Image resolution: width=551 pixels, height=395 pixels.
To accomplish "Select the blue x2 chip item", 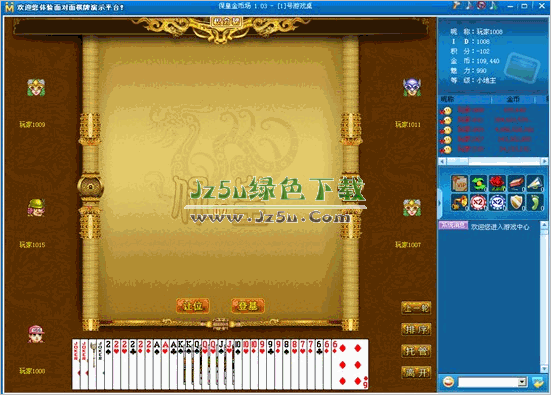I will click(497, 202).
